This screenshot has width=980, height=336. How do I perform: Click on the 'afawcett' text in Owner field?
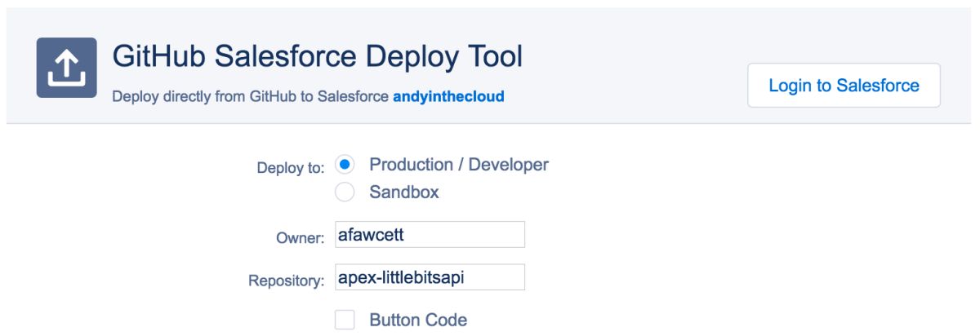tap(371, 235)
